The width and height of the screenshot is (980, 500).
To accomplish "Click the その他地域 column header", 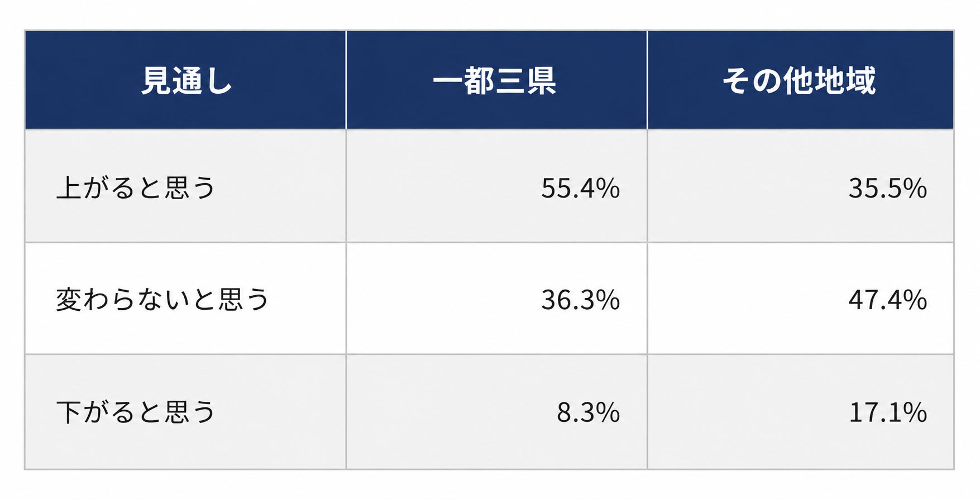I will coord(800,80).
